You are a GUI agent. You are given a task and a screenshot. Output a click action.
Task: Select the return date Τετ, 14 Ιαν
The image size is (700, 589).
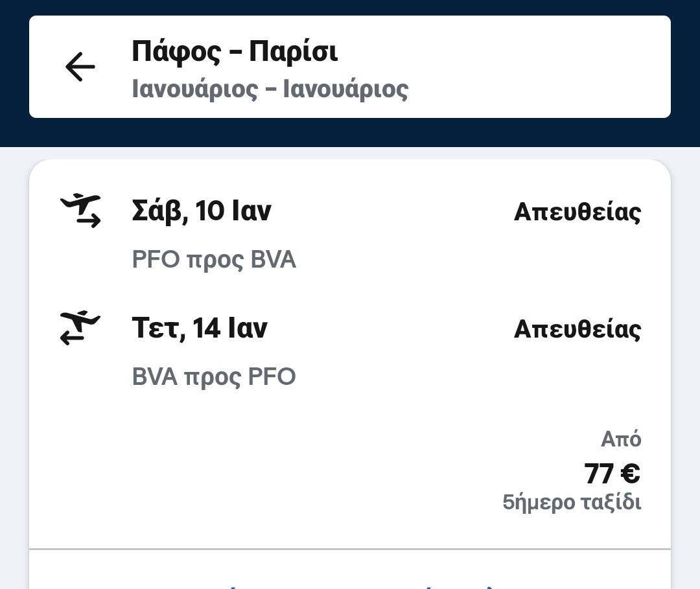(200, 328)
